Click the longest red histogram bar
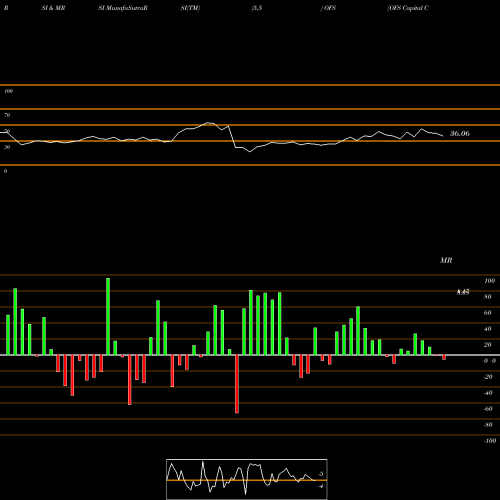The image size is (500, 500). (x=237, y=384)
